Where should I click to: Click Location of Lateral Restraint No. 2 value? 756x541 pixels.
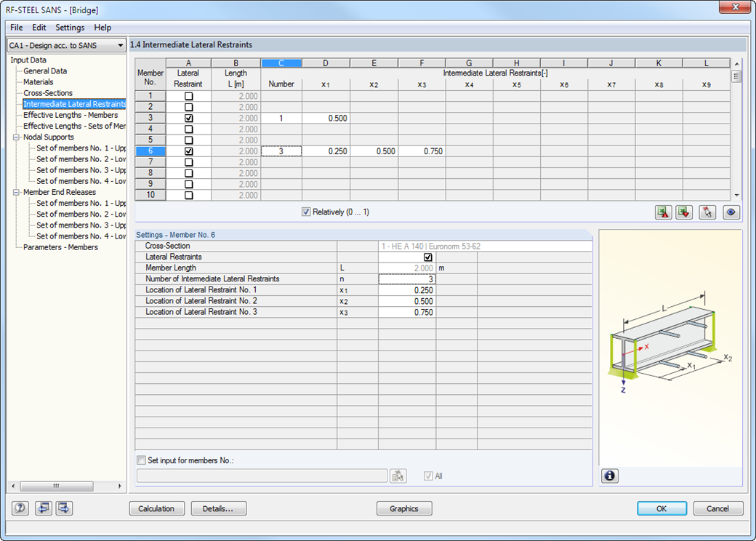tap(407, 301)
